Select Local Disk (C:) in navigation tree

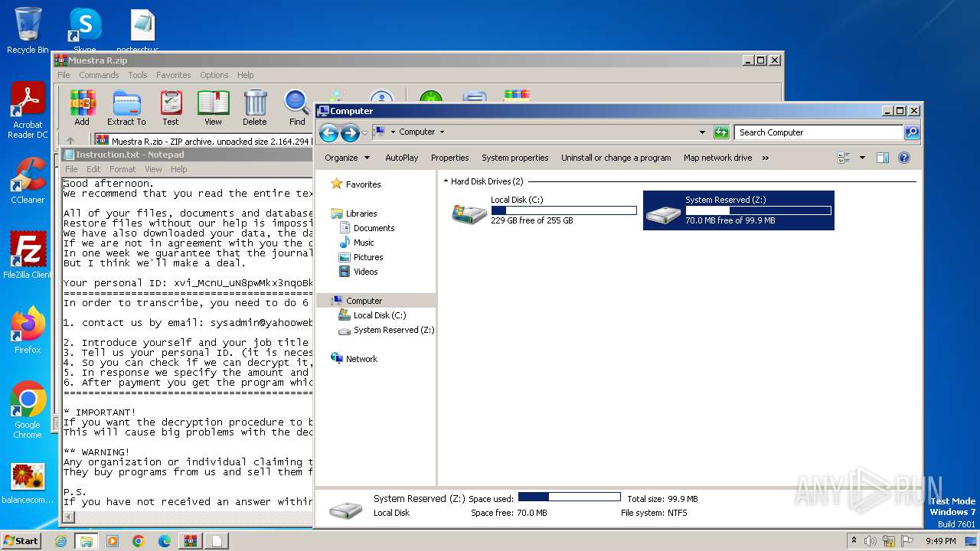[x=380, y=315]
